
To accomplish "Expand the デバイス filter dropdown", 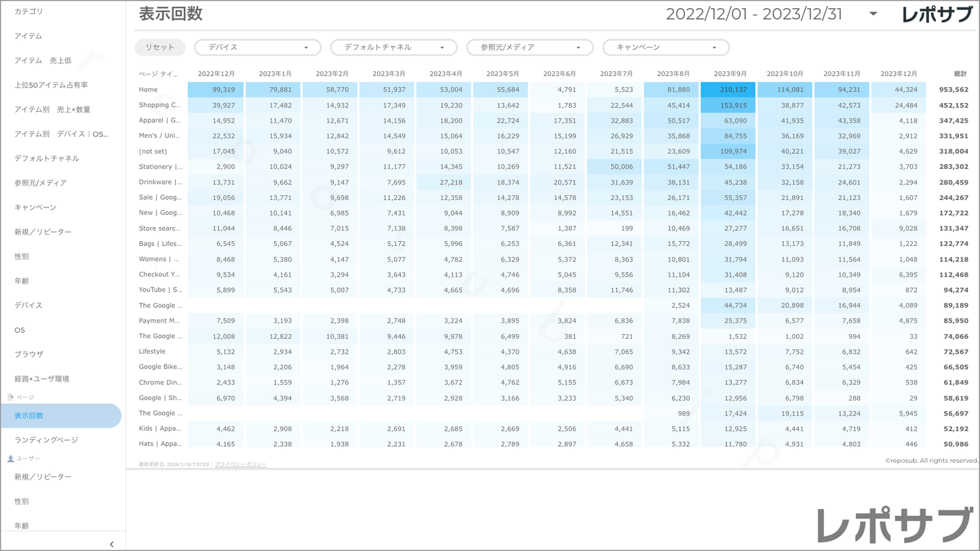I will coord(257,47).
